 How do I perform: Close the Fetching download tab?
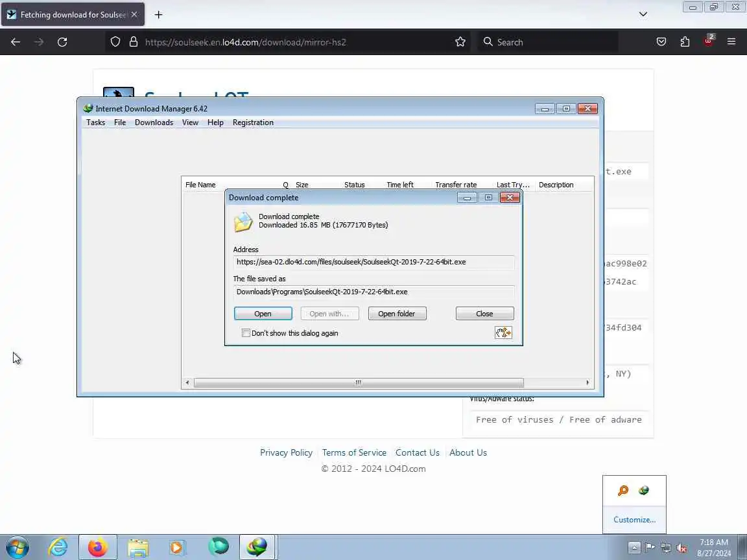[x=134, y=15]
